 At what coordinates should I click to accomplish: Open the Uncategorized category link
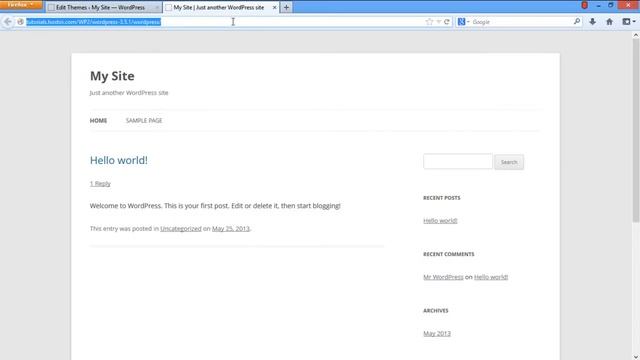(181, 229)
